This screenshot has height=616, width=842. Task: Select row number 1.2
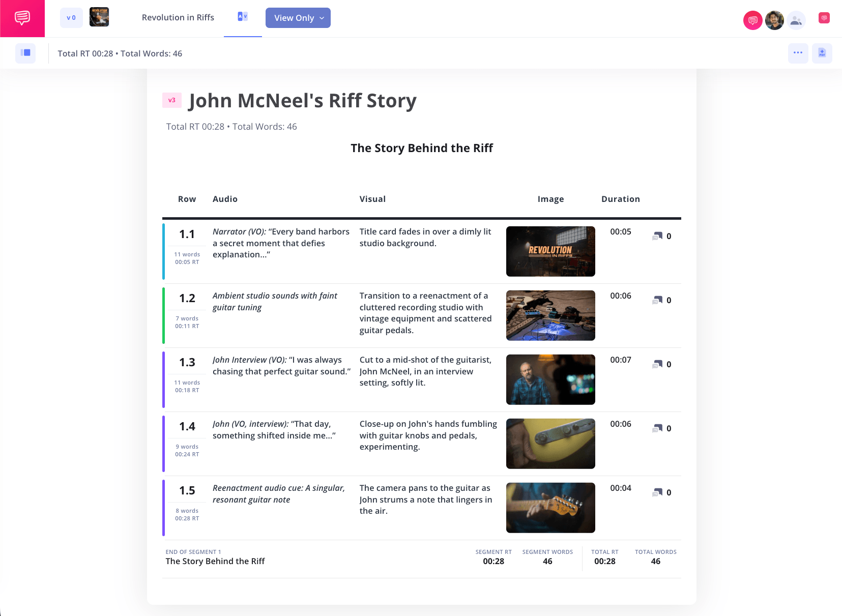point(187,298)
